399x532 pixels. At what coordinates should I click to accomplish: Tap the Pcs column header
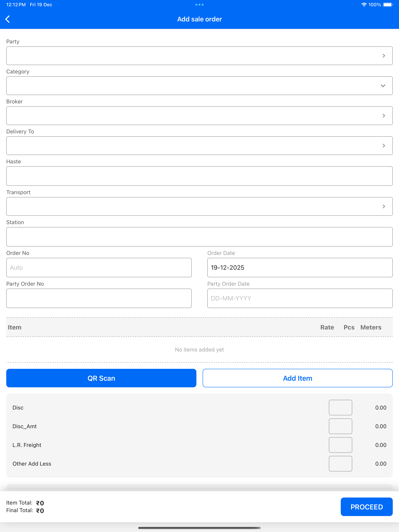coord(349,327)
